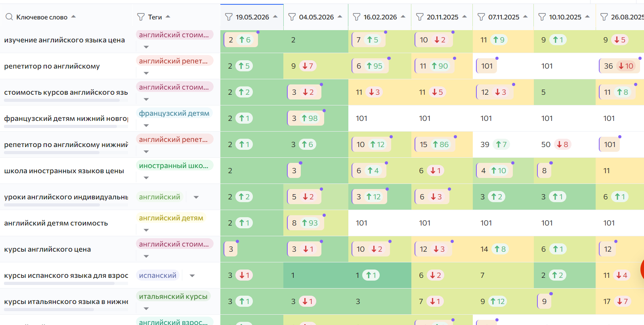Expand tags dropdown next to английский tag
644x325 pixels.
click(x=196, y=197)
